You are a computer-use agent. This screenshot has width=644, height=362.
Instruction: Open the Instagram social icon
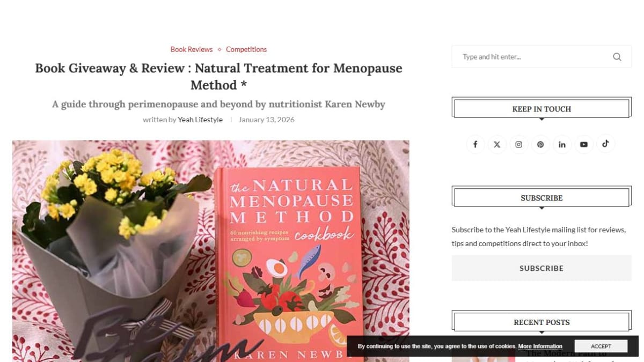pyautogui.click(x=518, y=144)
